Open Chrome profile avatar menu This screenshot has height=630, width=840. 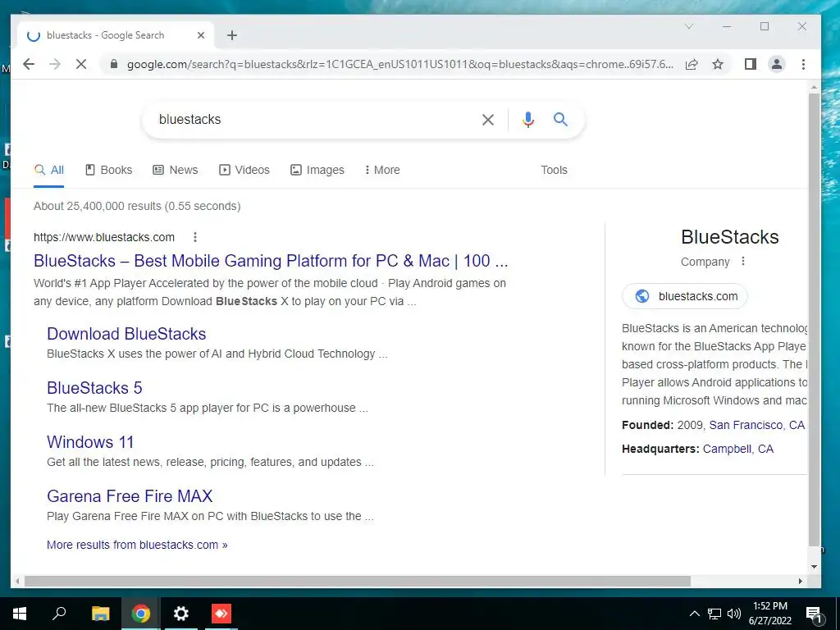(777, 64)
